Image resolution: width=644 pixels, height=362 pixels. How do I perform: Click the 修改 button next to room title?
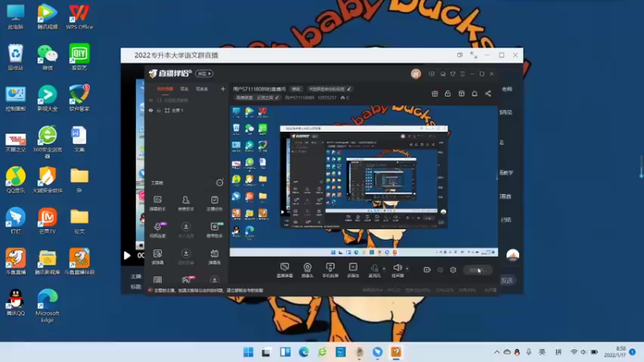point(295,88)
